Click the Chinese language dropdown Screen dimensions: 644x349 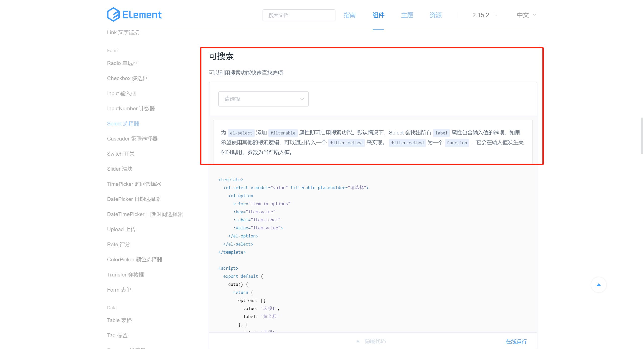pos(525,15)
